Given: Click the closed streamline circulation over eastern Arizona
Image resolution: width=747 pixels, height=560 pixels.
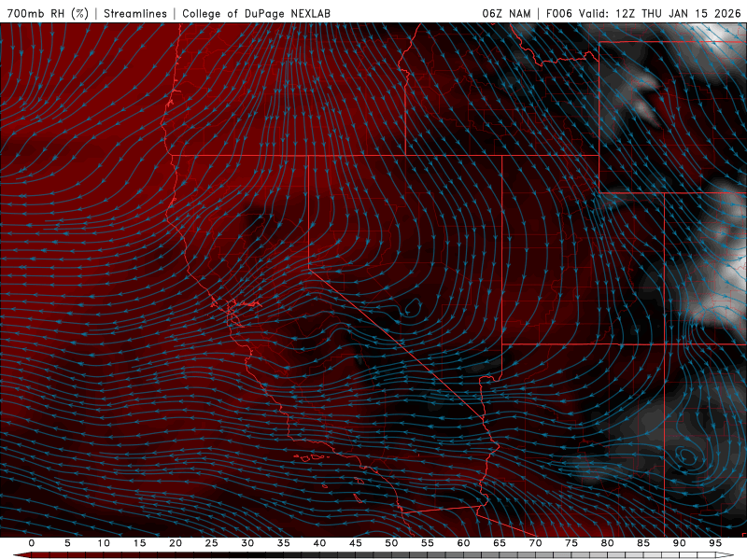Looking at the screenshot, I should click(x=686, y=455).
